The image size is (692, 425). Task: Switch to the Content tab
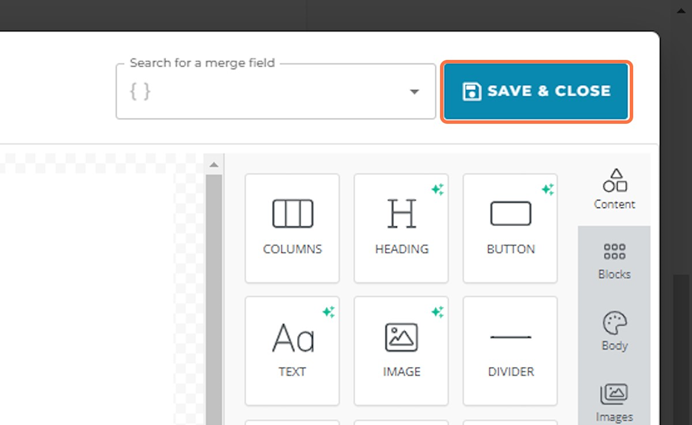(614, 190)
